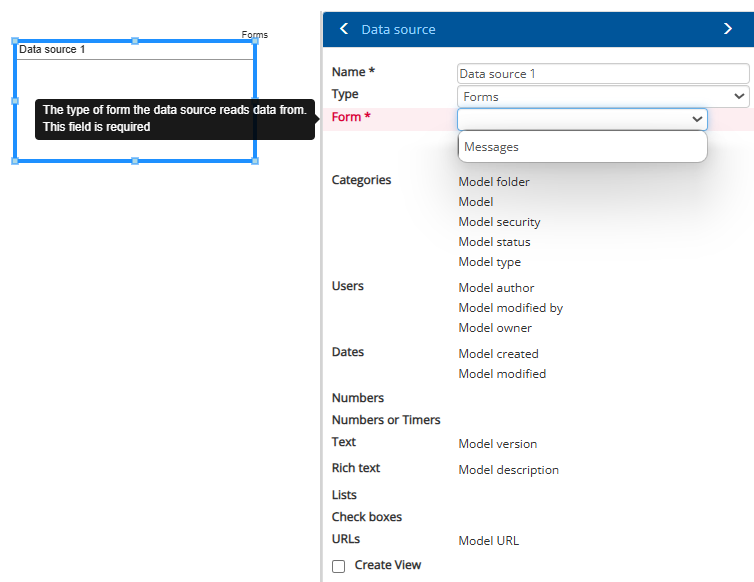Viewport: 754px width, 582px height.
Task: Select the Model modified by field
Action: [510, 308]
